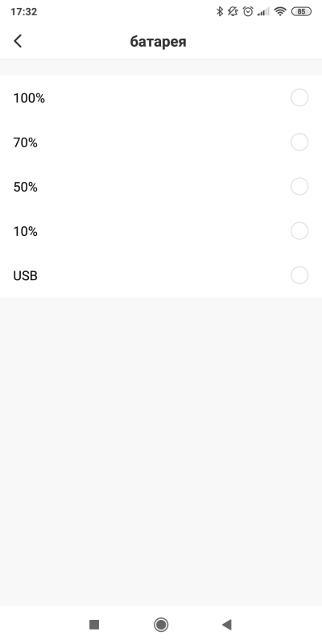Tap the muted bell status icon
This screenshot has height=644, width=322.
[x=233, y=11]
